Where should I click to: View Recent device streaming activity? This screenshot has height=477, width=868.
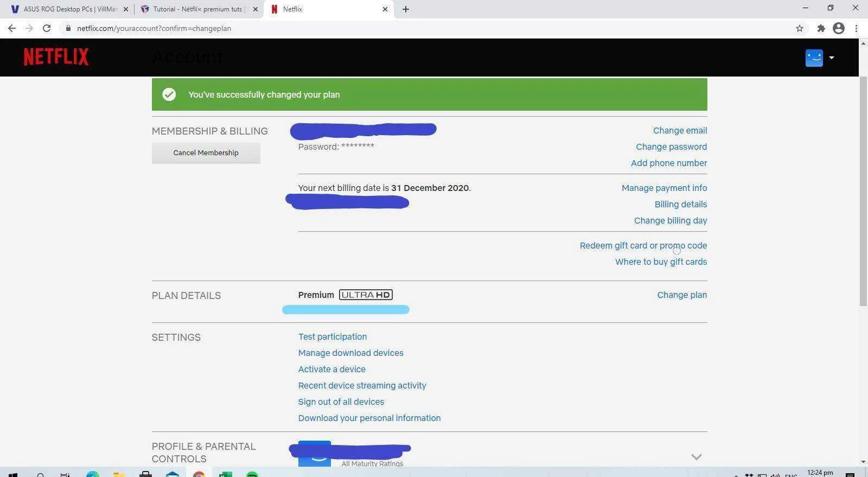point(362,385)
